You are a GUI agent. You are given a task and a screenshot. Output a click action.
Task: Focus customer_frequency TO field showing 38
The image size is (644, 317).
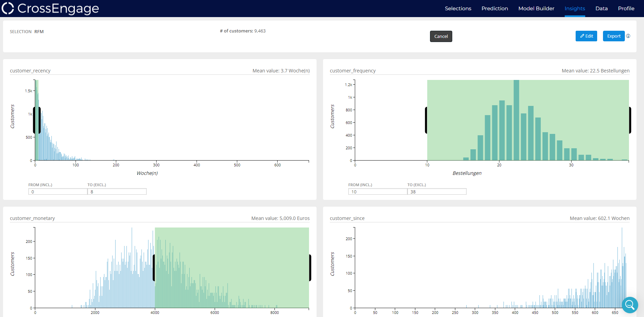coord(437,192)
